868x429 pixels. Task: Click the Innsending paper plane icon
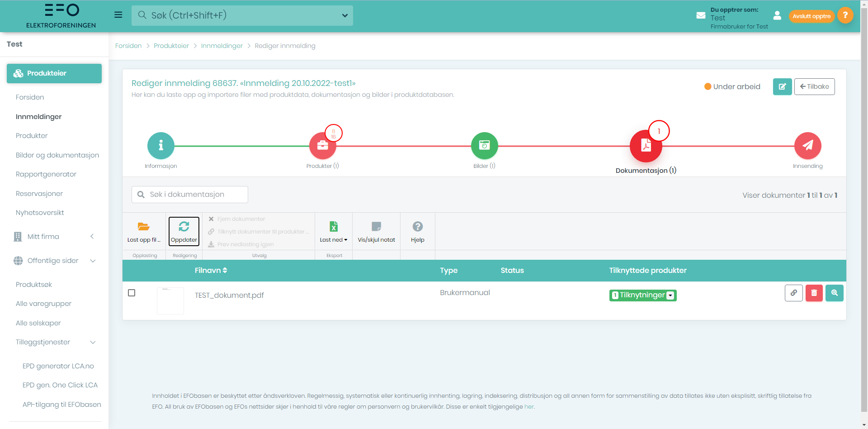[807, 146]
